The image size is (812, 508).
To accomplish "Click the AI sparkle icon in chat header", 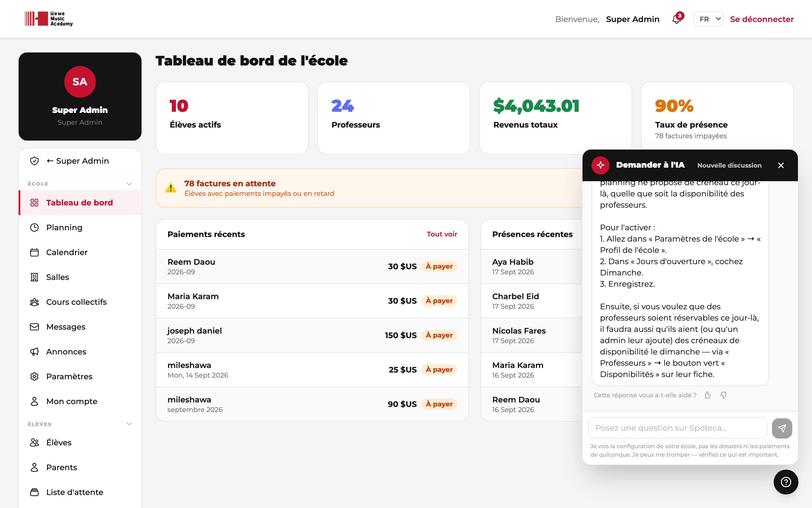I will tap(600, 165).
